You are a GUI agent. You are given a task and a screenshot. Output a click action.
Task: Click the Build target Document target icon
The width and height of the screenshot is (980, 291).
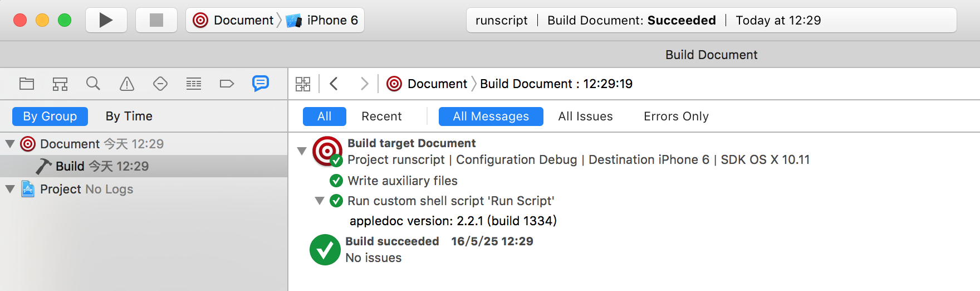click(327, 151)
